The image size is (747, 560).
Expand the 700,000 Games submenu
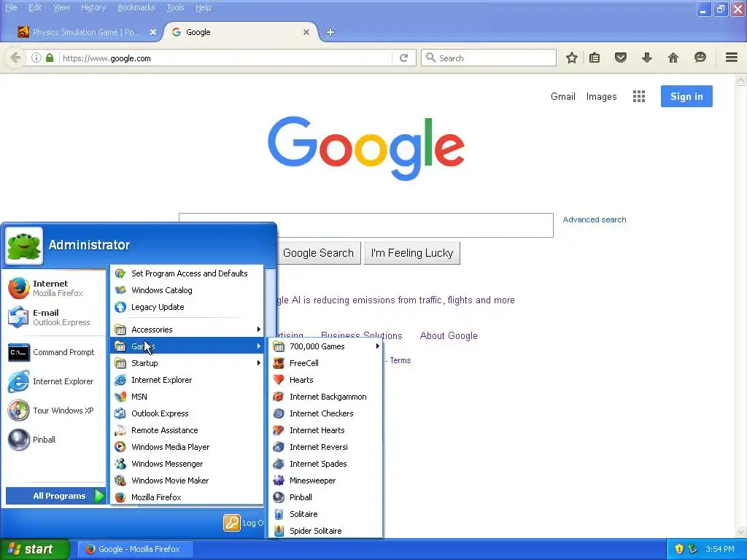pyautogui.click(x=326, y=346)
